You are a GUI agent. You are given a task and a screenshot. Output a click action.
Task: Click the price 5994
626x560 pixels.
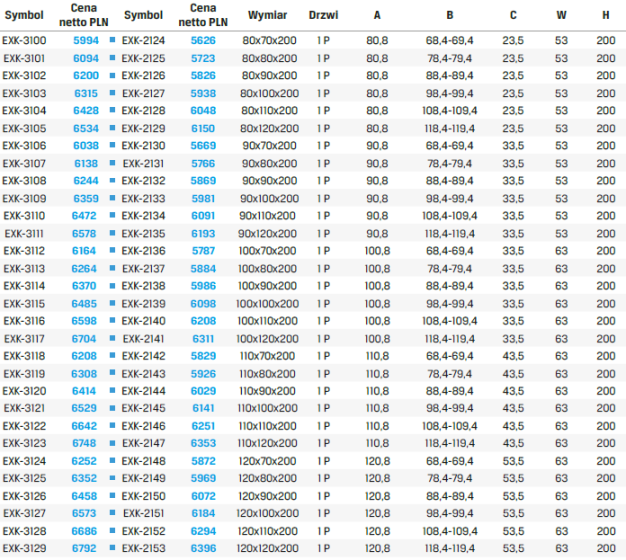[86, 40]
